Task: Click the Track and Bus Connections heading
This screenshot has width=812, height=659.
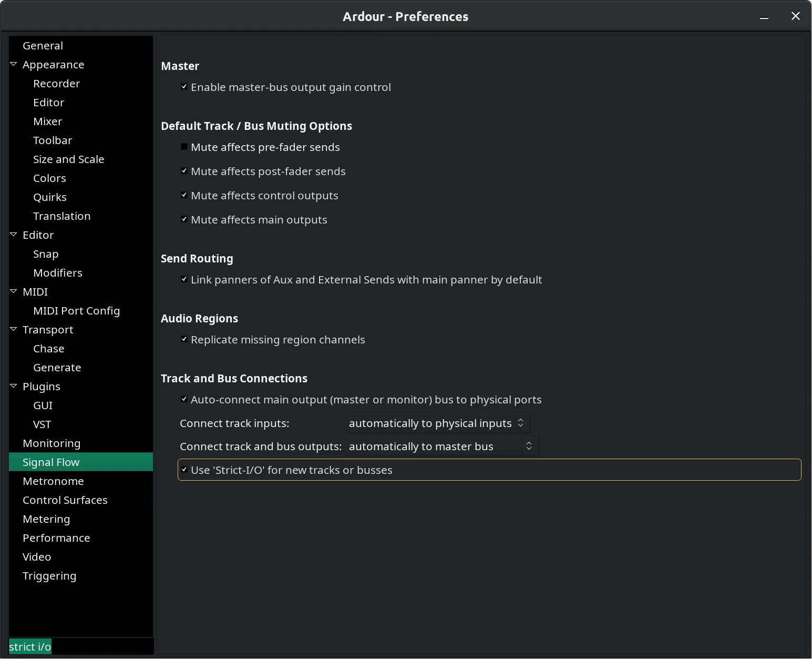Action: (234, 378)
